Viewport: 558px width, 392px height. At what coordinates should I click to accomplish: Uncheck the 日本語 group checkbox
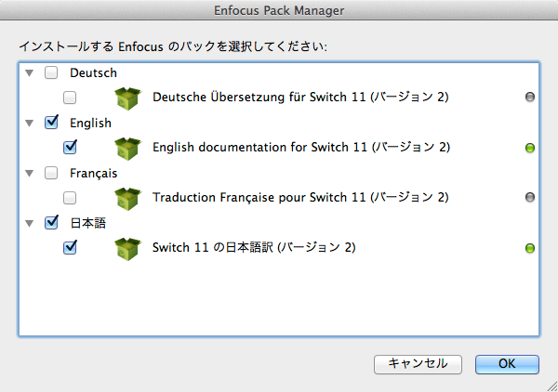click(x=51, y=223)
